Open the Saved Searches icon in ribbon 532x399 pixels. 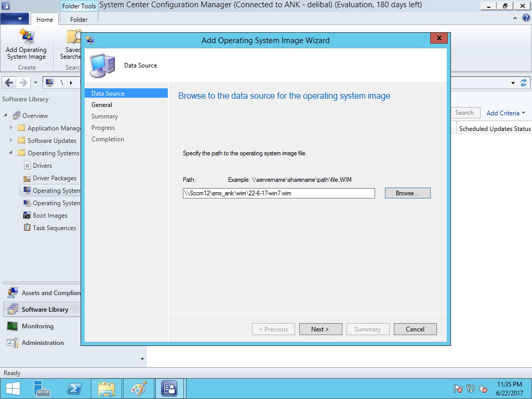point(74,38)
